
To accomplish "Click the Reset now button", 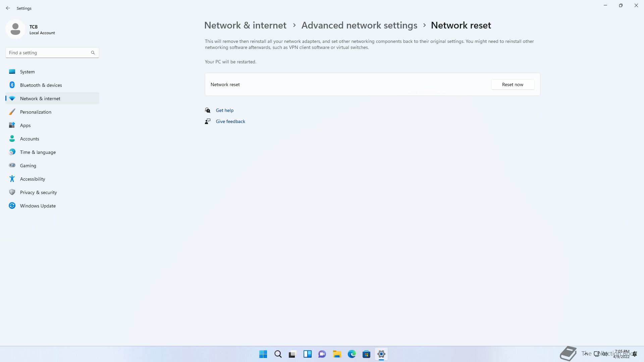I will [513, 84].
